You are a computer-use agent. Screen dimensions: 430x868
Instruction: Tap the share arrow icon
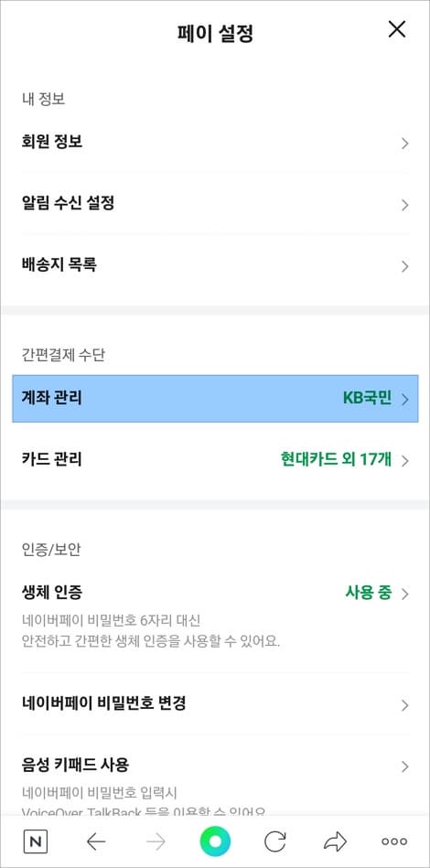tap(335, 842)
